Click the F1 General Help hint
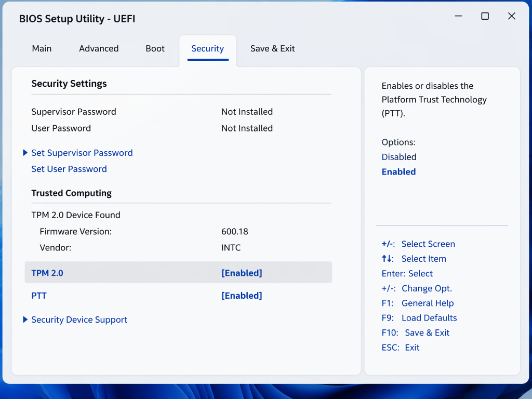This screenshot has height=399, width=532. pos(417,303)
